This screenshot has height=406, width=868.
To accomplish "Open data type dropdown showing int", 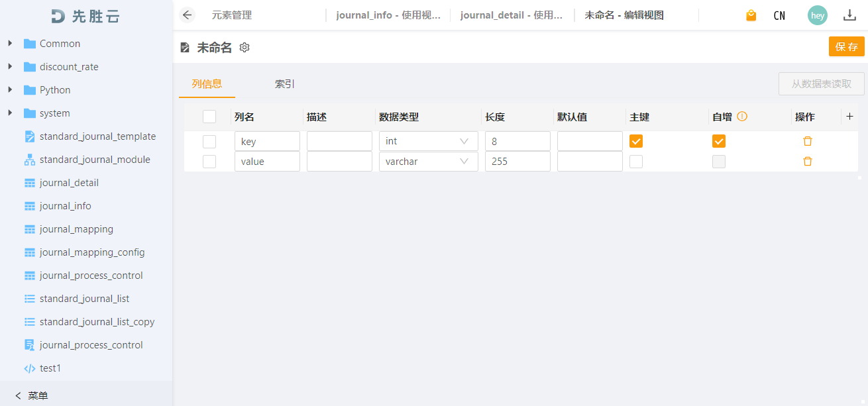I will tap(428, 141).
